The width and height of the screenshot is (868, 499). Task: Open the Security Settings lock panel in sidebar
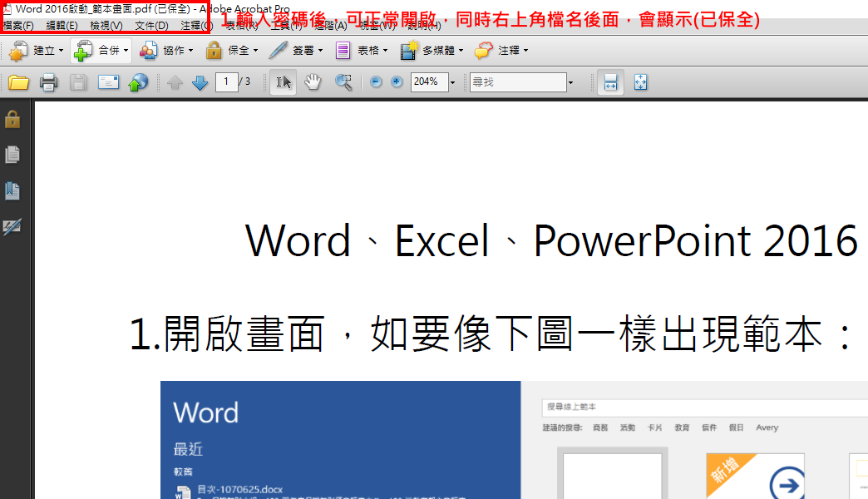pyautogui.click(x=12, y=119)
